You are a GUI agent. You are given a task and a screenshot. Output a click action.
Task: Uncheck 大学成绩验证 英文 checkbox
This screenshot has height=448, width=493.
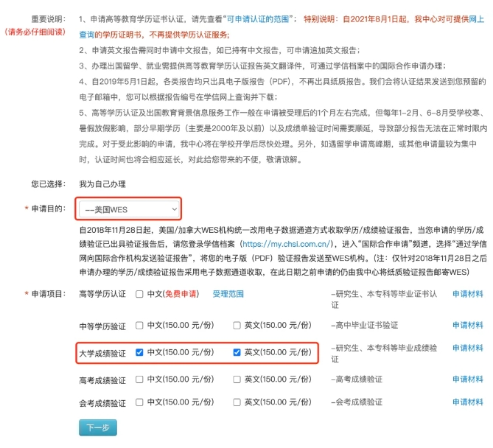point(237,352)
